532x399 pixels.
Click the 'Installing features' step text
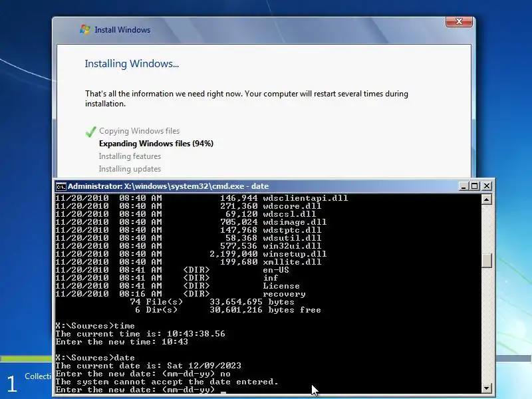click(x=130, y=156)
